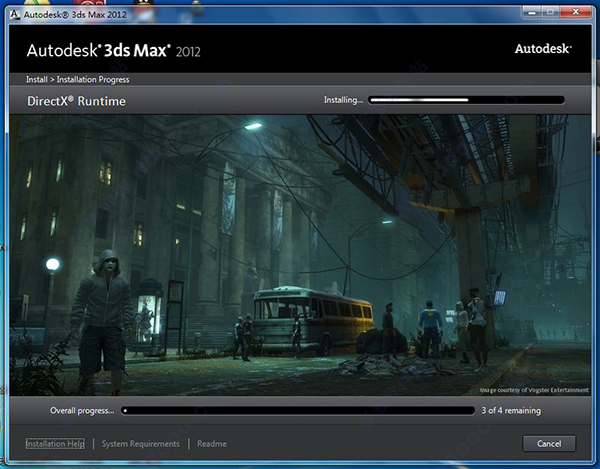The image size is (600, 469).
Task: Click the Autodesk window title bar icon
Action: [x=15, y=14]
